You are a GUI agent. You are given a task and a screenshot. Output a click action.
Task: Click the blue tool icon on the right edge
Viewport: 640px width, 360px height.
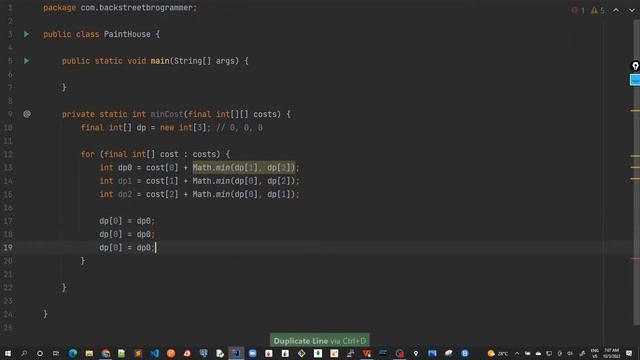pyautogui.click(x=635, y=80)
